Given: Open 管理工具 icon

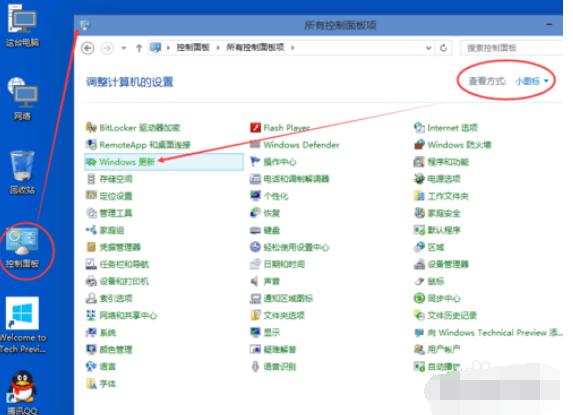Looking at the screenshot, I should coord(91,213).
